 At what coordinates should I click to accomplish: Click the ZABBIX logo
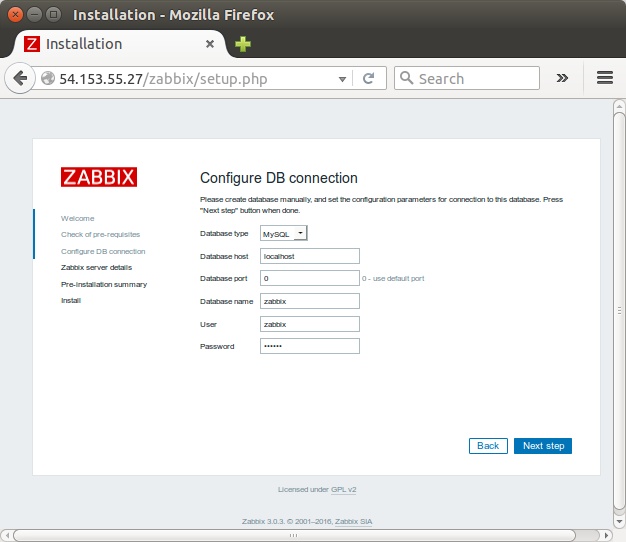point(99,177)
